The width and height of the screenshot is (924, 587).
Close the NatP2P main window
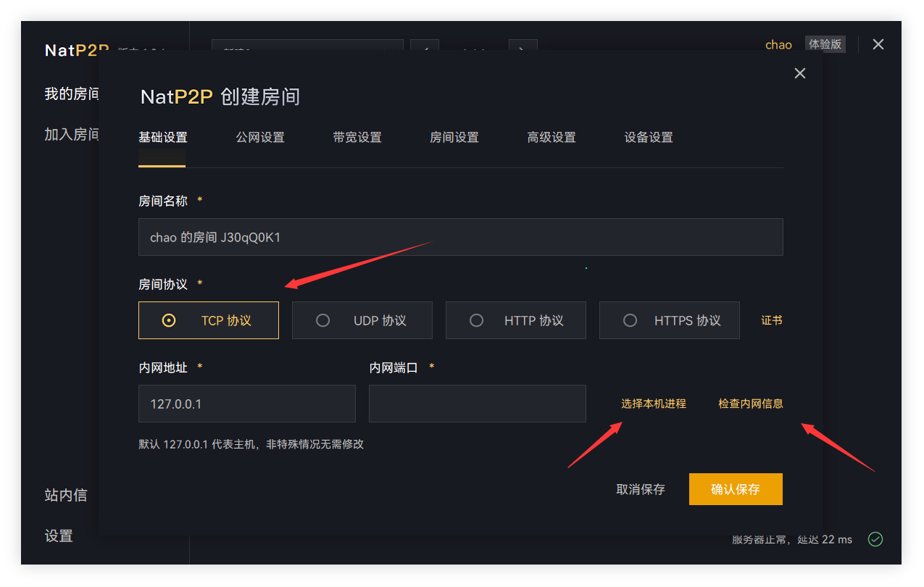878,44
